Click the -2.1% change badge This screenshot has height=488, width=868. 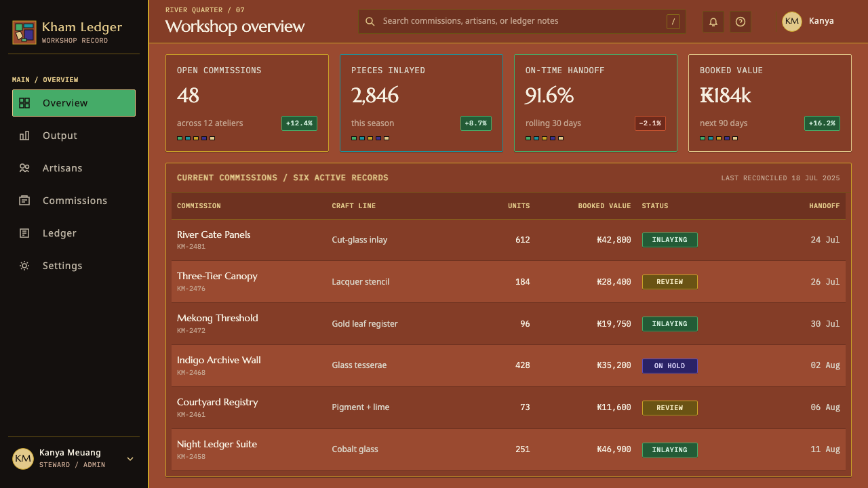point(650,123)
